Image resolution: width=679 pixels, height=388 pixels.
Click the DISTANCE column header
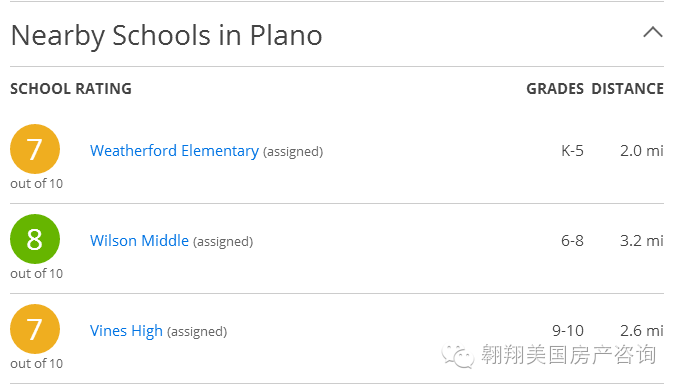tap(627, 89)
